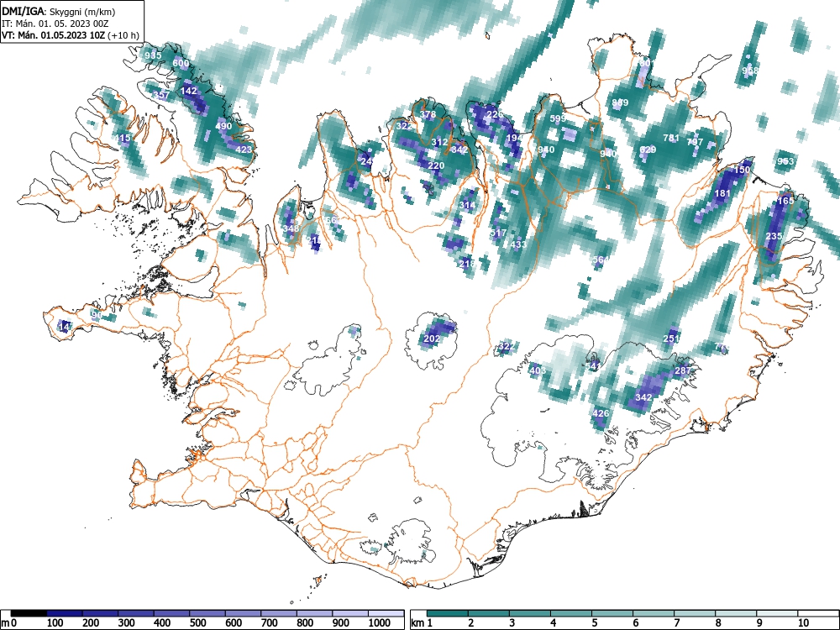840x630 pixels.
Task: Click the 403 visibility label
Action: [x=538, y=370]
